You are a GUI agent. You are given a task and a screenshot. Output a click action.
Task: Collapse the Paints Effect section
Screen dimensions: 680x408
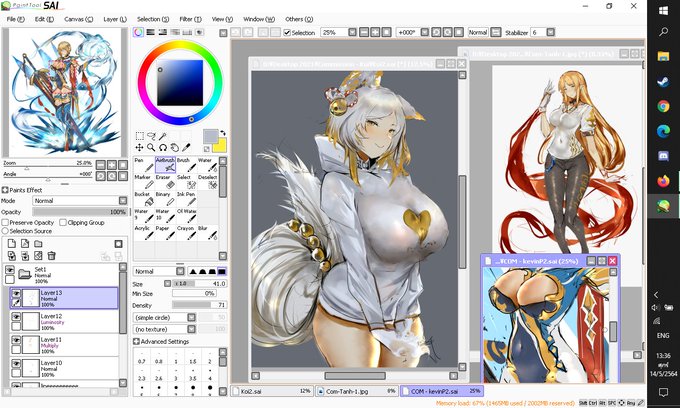coord(5,190)
